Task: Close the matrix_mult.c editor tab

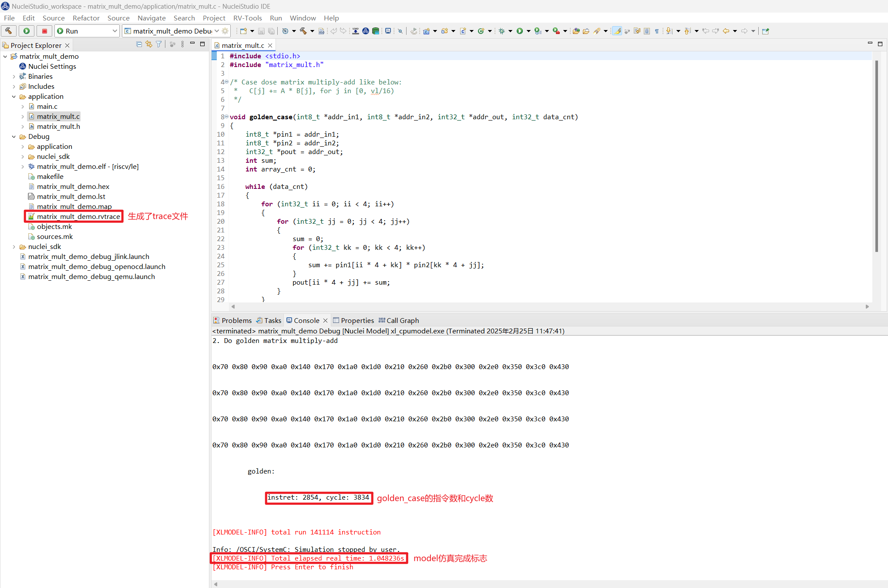Action: (270, 45)
